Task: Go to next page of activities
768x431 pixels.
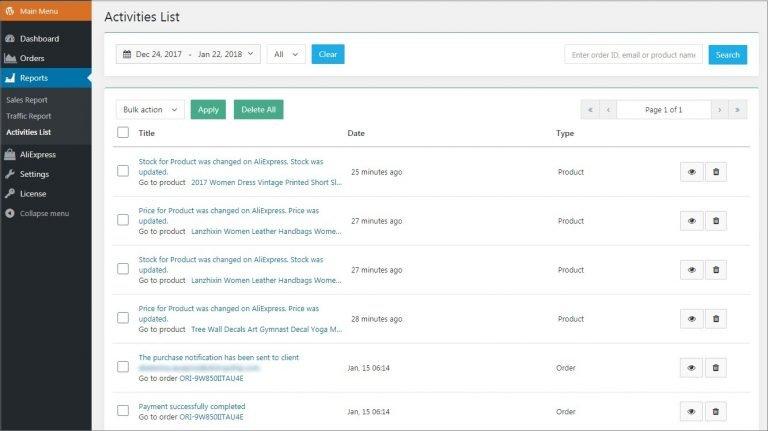Action: (x=720, y=110)
